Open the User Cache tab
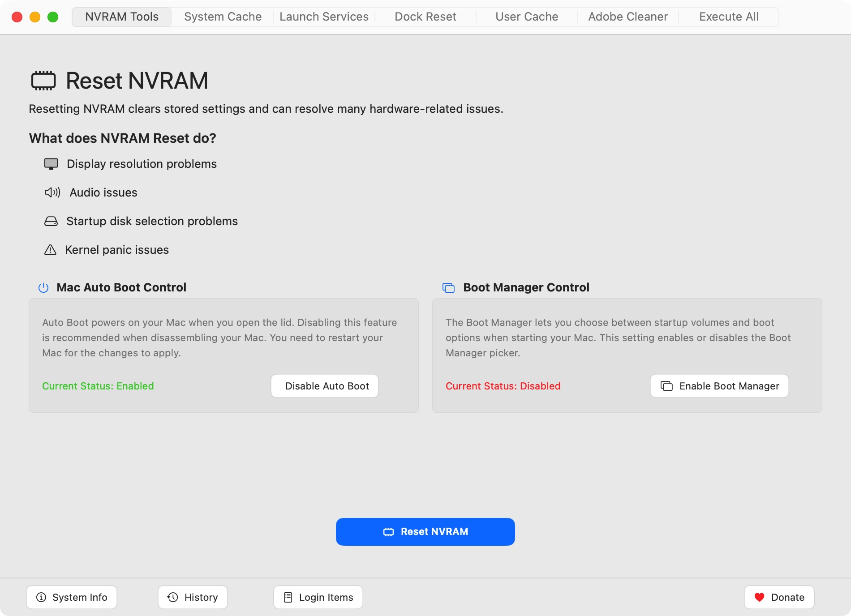Viewport: 851px width, 616px height. (x=527, y=17)
